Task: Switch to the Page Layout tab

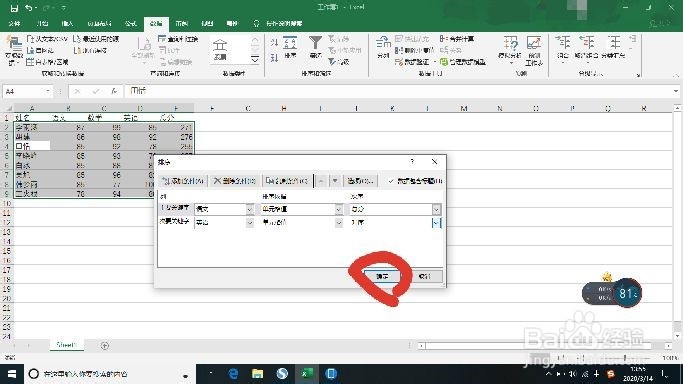Action: click(99, 24)
